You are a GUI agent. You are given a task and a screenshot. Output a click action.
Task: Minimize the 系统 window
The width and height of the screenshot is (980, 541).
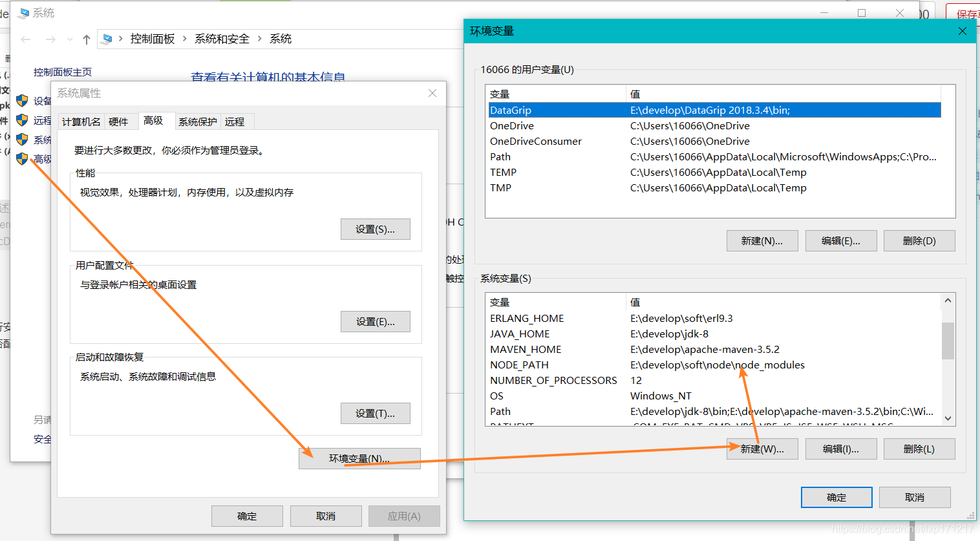click(824, 13)
